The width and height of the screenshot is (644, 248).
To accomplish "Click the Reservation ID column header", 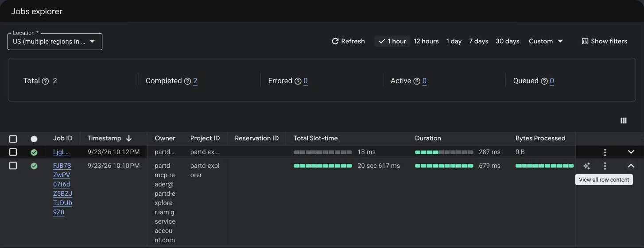I will (x=257, y=138).
